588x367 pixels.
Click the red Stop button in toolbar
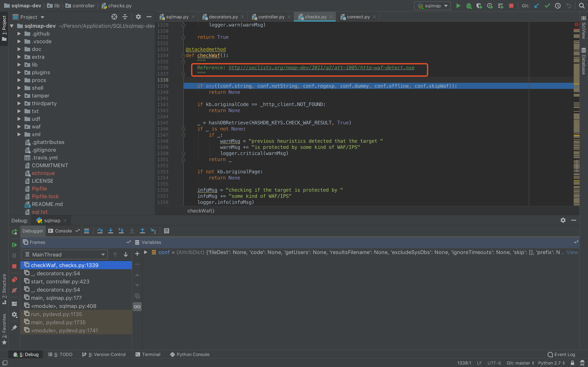coord(511,6)
